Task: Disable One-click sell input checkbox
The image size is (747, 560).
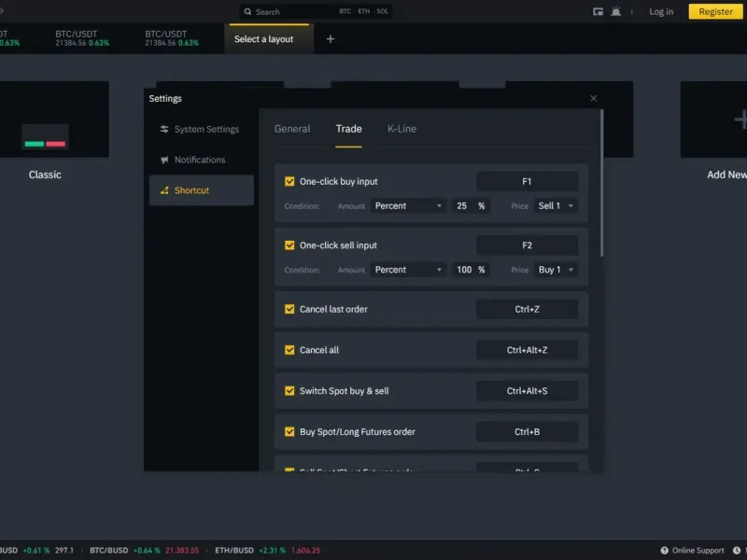Action: tap(289, 245)
